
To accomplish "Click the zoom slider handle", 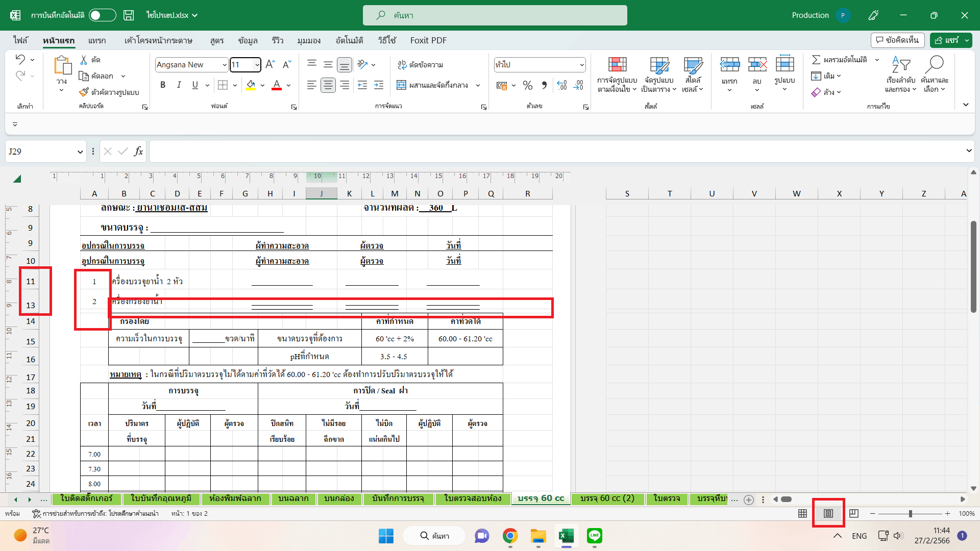I will pyautogui.click(x=910, y=513).
